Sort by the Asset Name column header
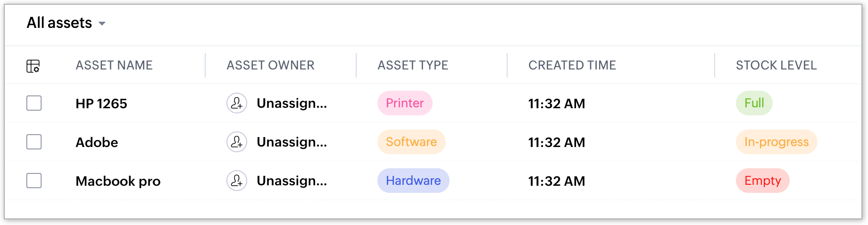Image resolution: width=868 pixels, height=225 pixels. tap(114, 65)
